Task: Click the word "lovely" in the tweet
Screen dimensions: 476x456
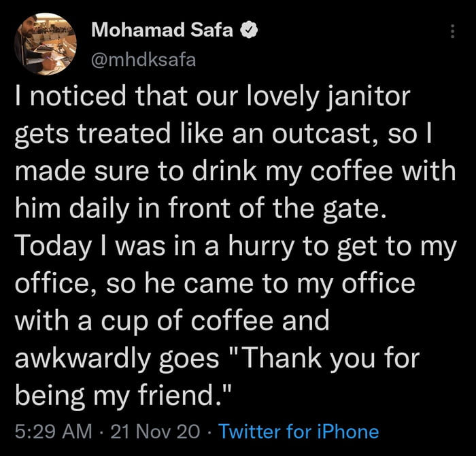Action: [291, 97]
